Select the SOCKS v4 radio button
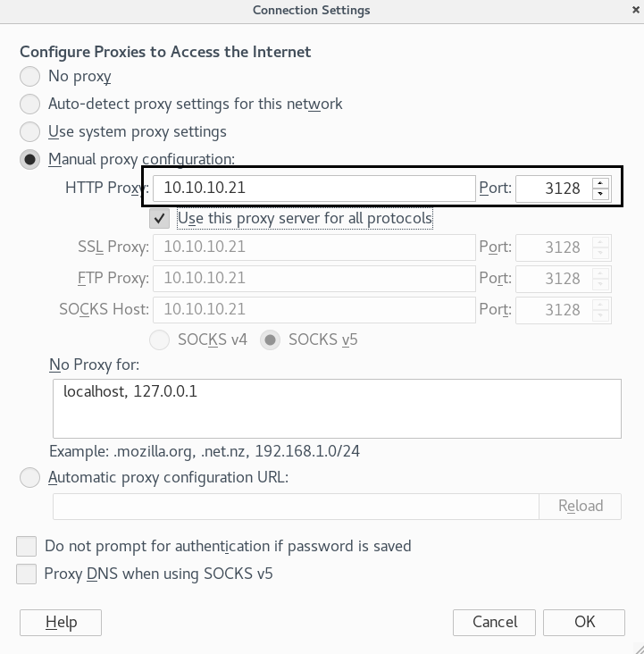 [161, 340]
